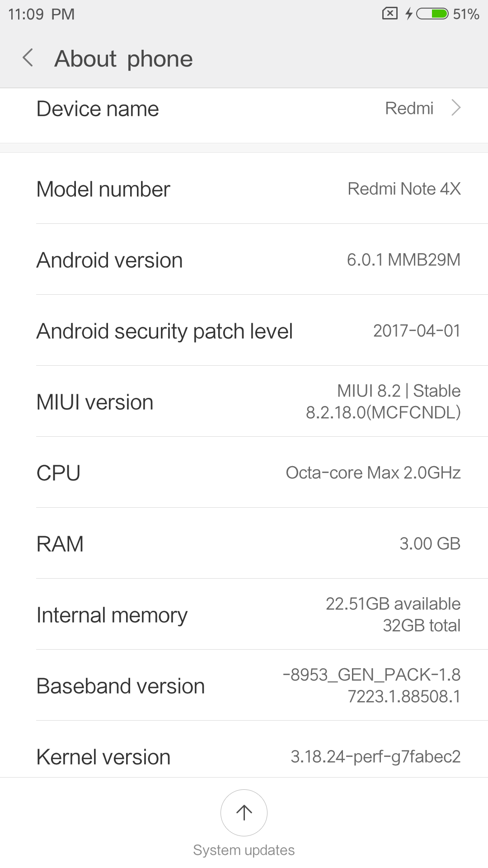The image size is (488, 868).
Task: Tap Baseband version row
Action: point(244,686)
